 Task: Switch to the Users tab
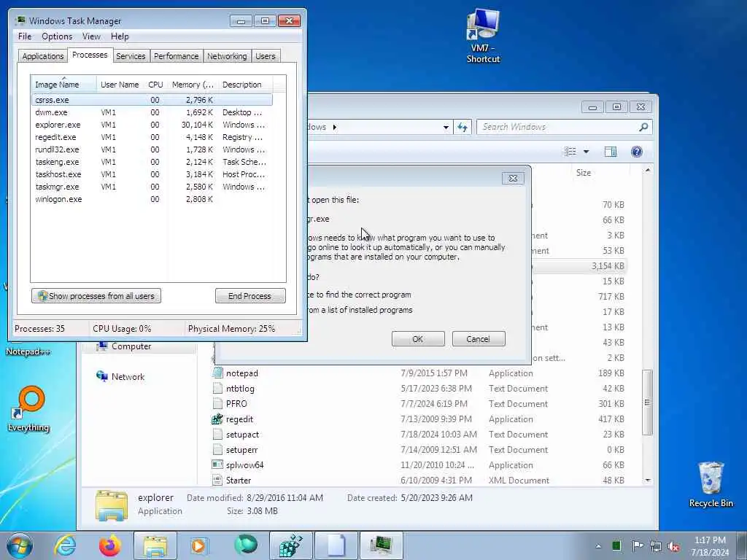pyautogui.click(x=266, y=55)
